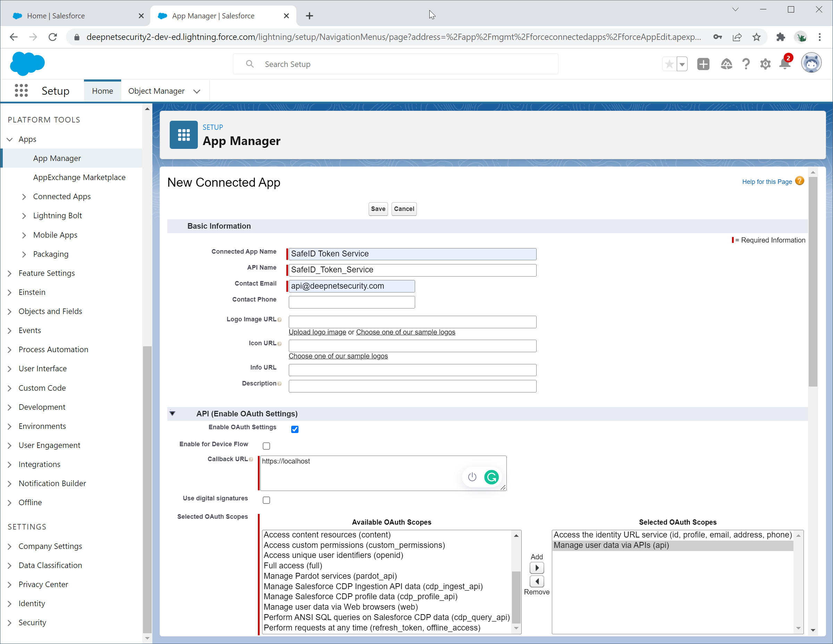This screenshot has width=833, height=644.
Task: Click the Add scope arrow button
Action: 537,568
